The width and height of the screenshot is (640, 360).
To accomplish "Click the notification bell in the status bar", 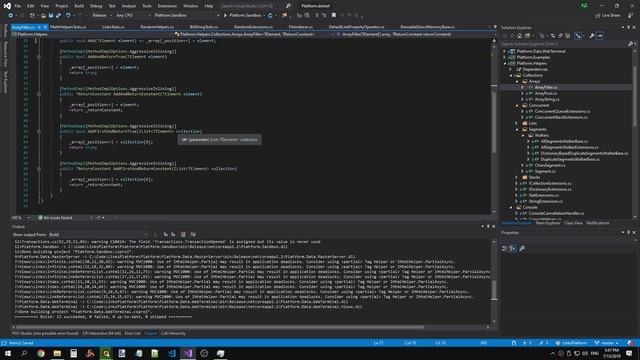I will [x=631, y=343].
